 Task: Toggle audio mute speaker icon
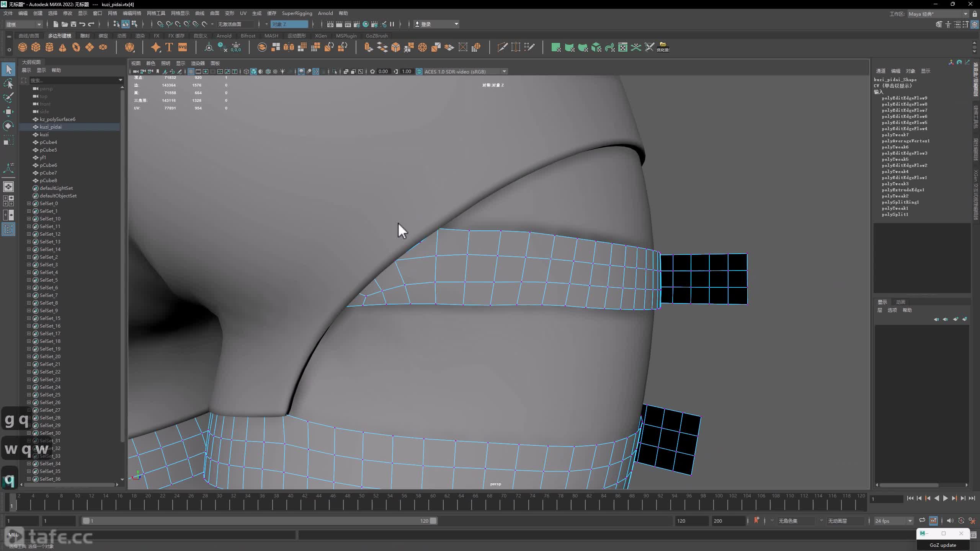click(950, 521)
